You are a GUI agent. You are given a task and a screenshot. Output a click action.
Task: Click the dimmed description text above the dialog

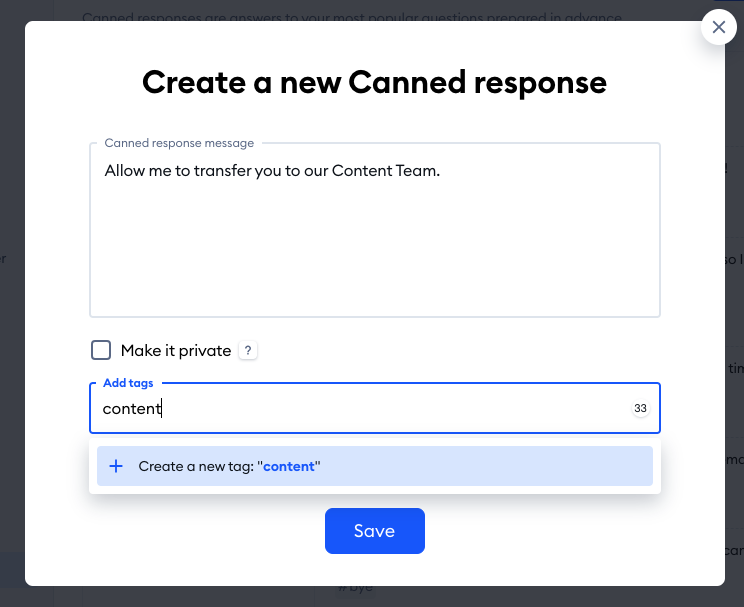[x=352, y=16]
